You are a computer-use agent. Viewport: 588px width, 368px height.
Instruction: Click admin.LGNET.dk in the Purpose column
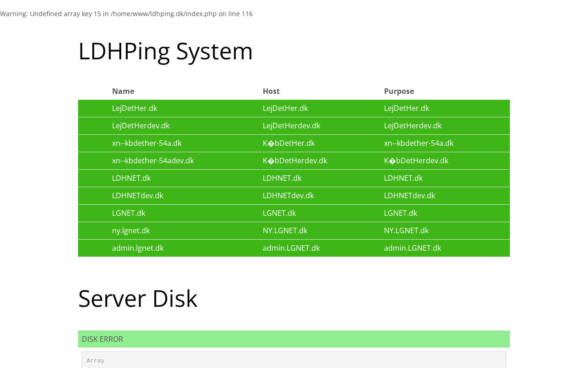pyautogui.click(x=413, y=248)
